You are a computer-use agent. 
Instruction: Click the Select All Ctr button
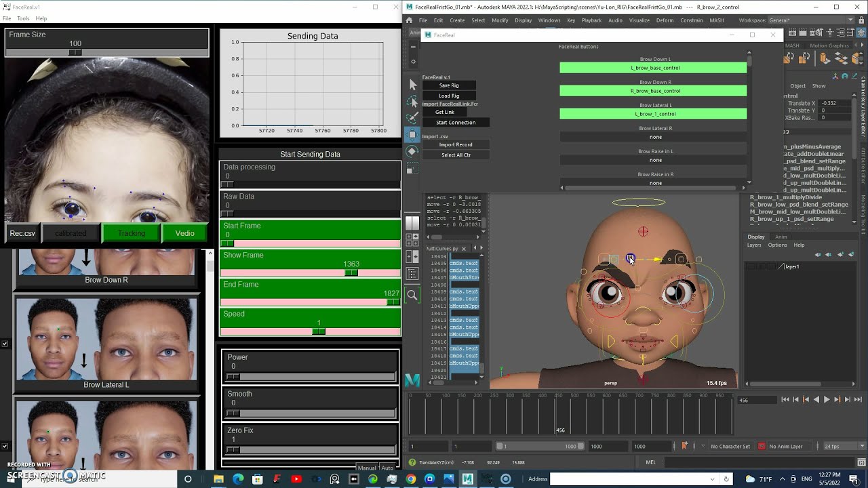pyautogui.click(x=456, y=155)
